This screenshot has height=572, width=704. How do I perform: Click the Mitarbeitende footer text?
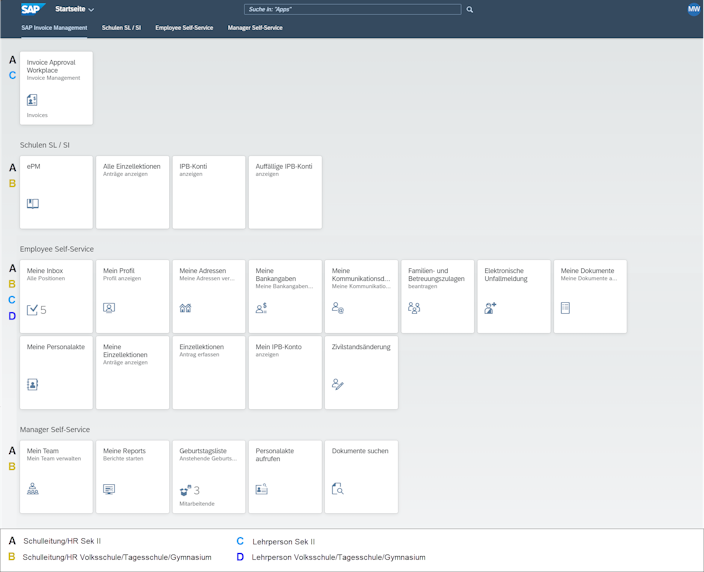coord(197,504)
